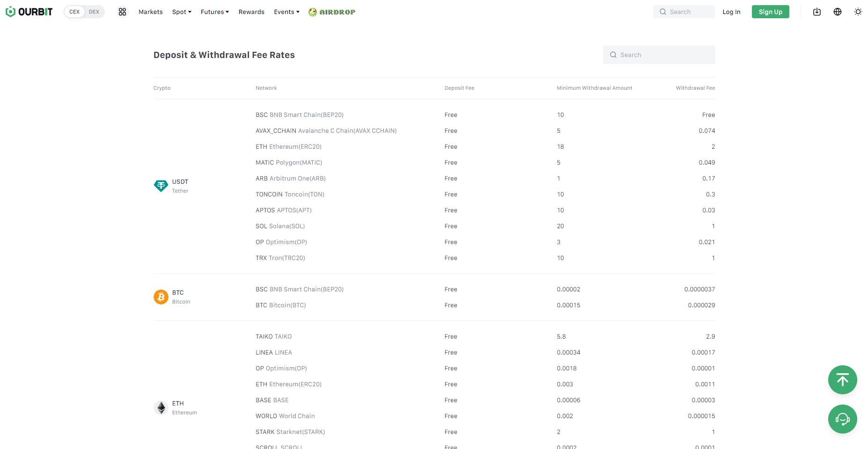Open the Markets page
This screenshot has height=449, width=868.
pyautogui.click(x=151, y=12)
